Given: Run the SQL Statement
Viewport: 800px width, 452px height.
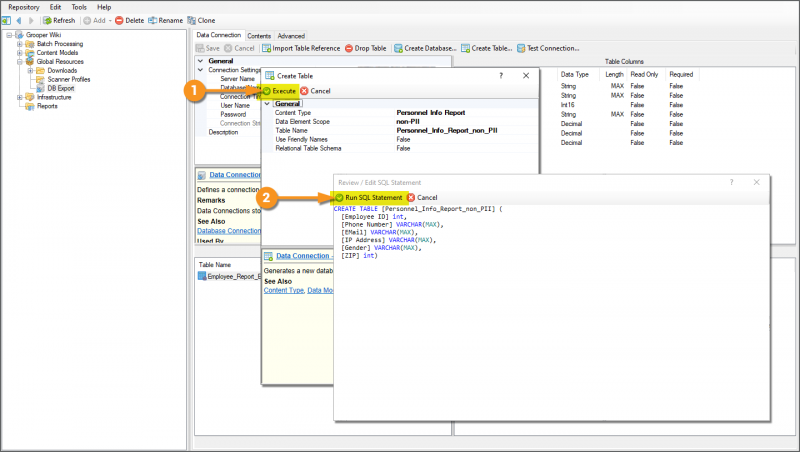Looking at the screenshot, I should (x=368, y=198).
